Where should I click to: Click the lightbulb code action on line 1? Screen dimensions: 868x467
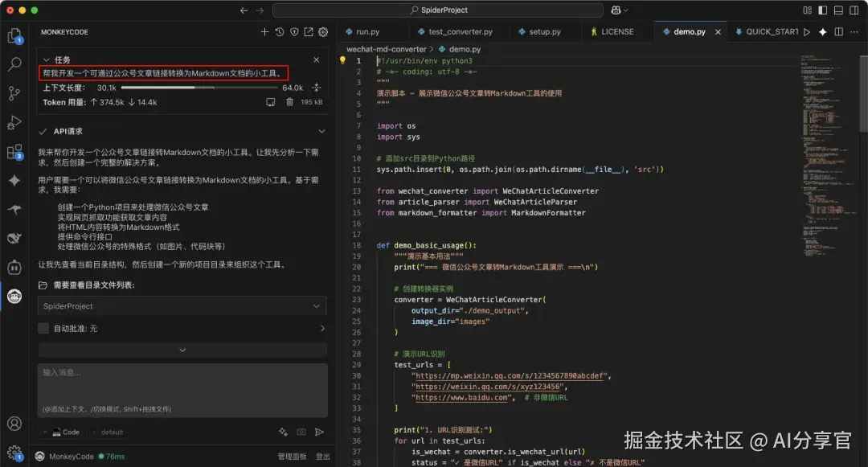coord(342,59)
